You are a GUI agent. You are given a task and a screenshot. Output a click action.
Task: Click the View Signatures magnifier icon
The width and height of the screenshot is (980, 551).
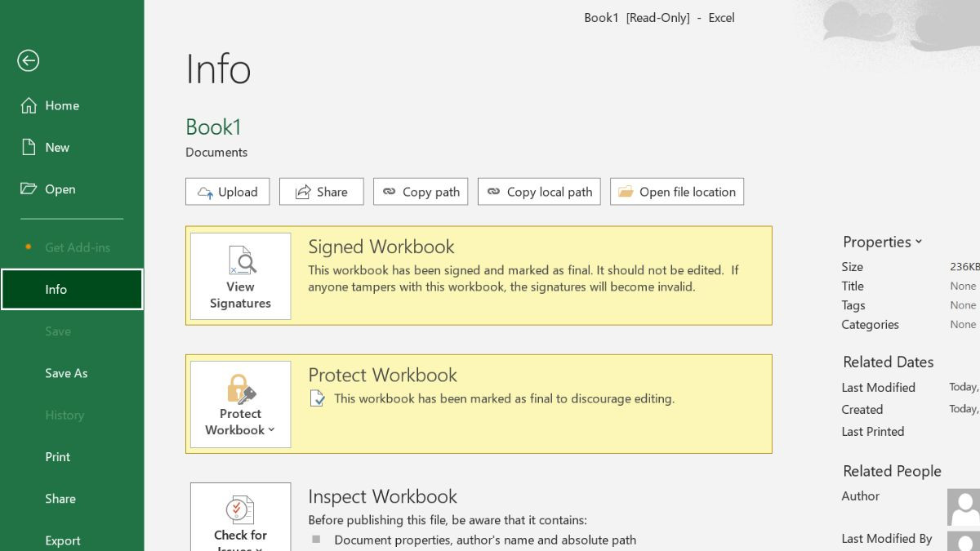tap(242, 260)
